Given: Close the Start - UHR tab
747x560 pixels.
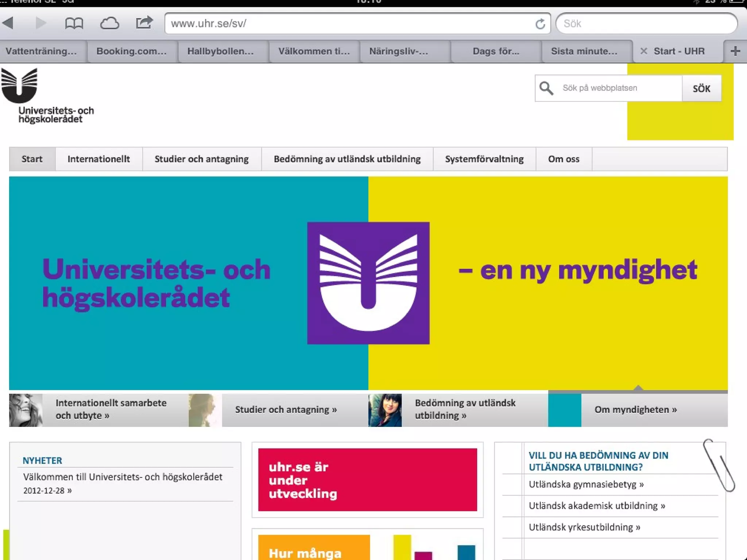Looking at the screenshot, I should click(644, 51).
